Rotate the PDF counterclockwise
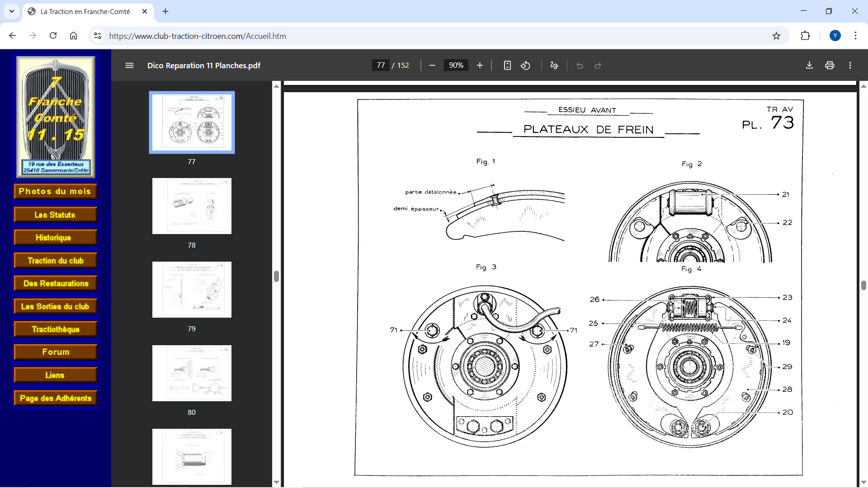The width and height of the screenshot is (868, 488). click(525, 66)
